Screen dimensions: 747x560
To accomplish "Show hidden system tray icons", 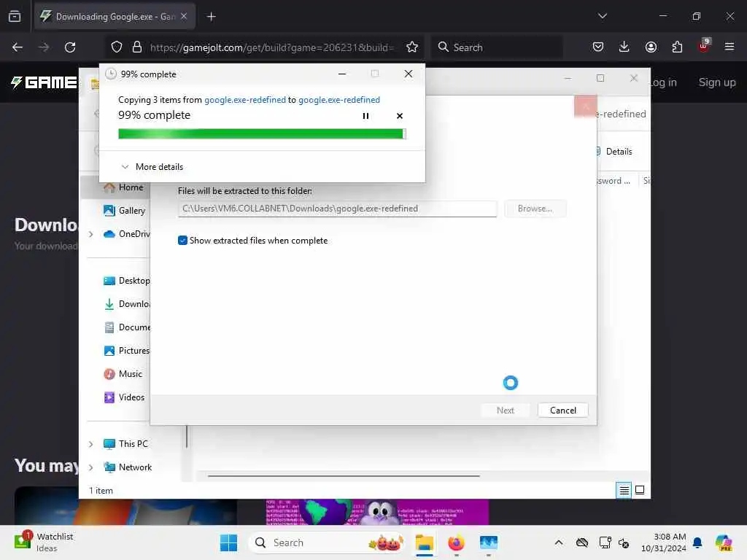I will coord(559,542).
